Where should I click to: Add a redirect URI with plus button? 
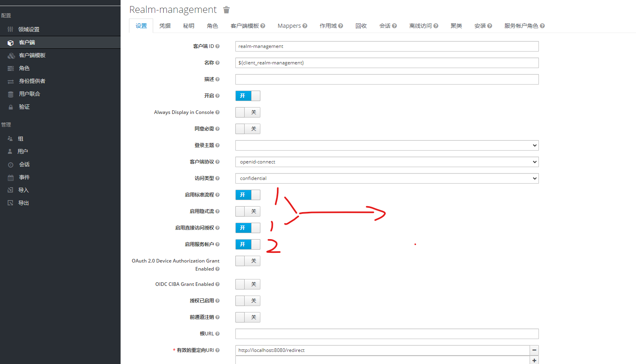(534, 360)
